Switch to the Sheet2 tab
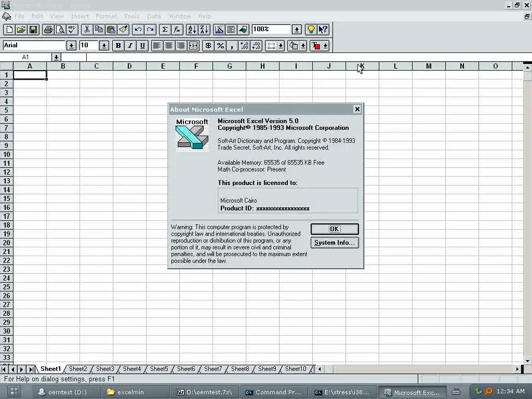Viewport: 532px width, 399px height. (x=78, y=369)
